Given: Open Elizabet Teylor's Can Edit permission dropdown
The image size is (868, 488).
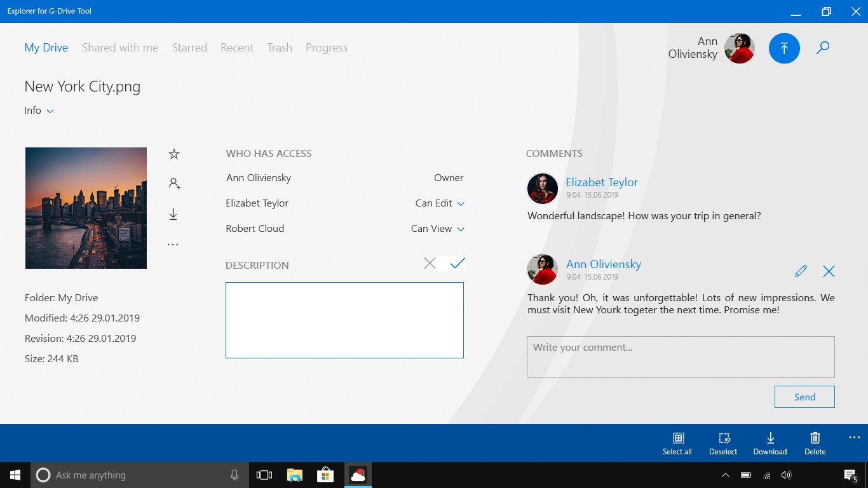Looking at the screenshot, I should coord(440,203).
